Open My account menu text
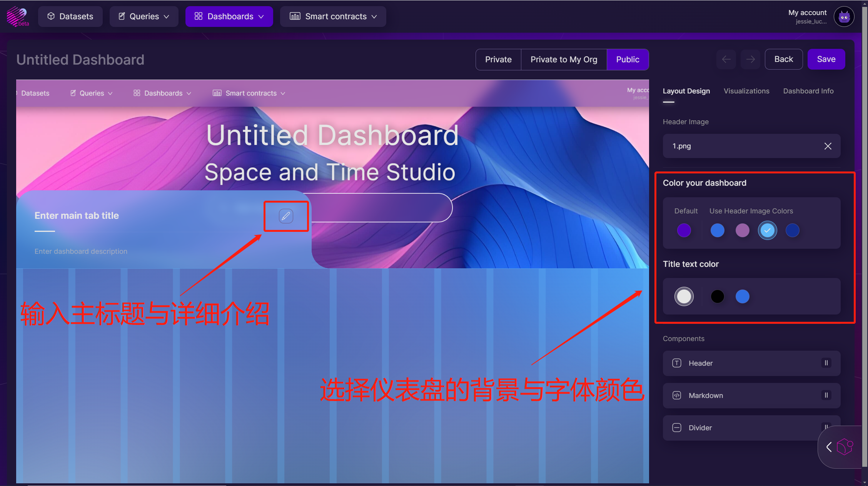This screenshot has height=486, width=868. coord(807,13)
